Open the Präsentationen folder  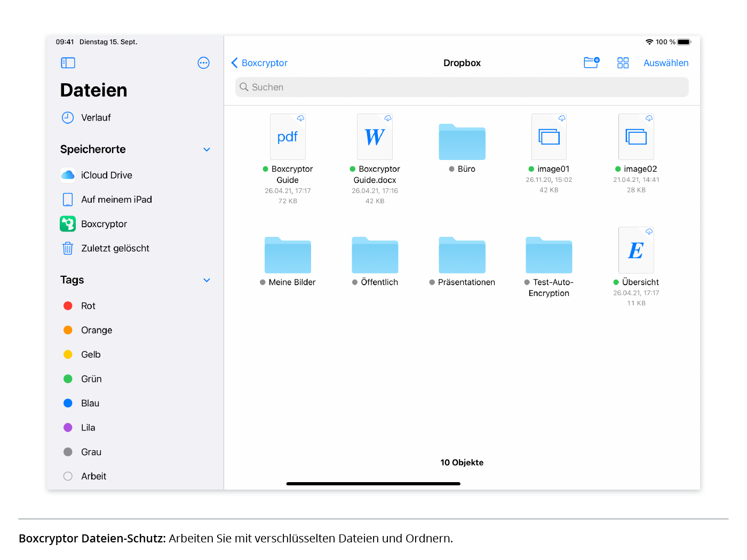tap(462, 255)
